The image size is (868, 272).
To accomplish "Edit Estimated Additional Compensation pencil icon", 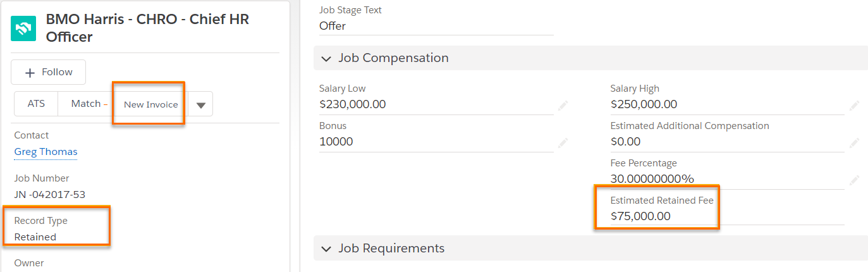I will coord(854,142).
